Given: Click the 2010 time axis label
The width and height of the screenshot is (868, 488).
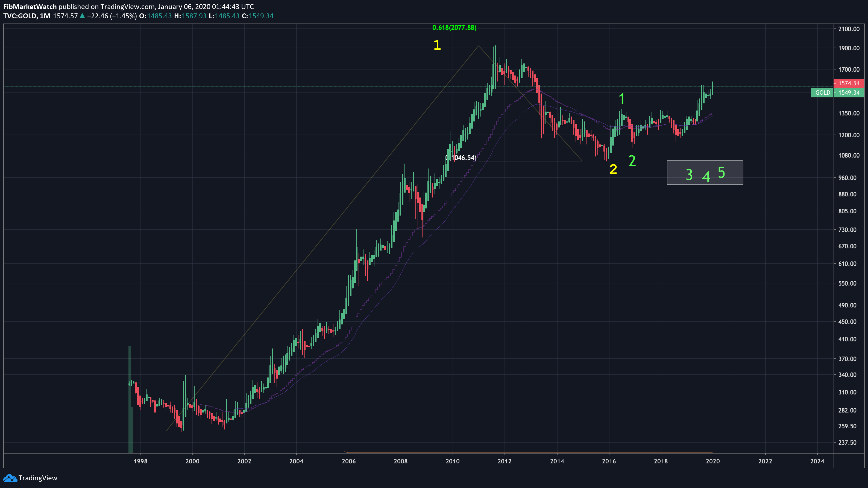Looking at the screenshot, I should (453, 461).
